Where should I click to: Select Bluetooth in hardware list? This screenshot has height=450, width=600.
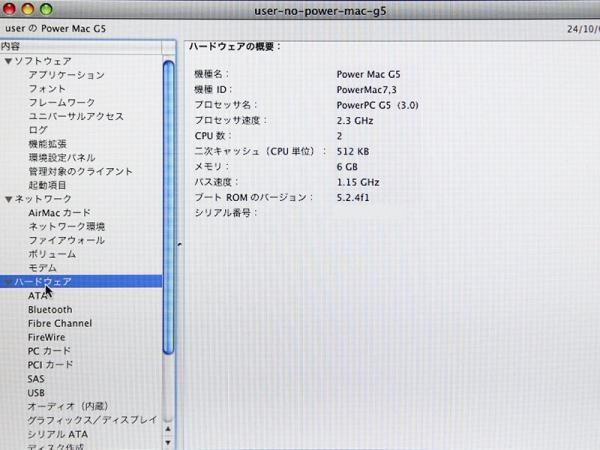[x=50, y=310]
